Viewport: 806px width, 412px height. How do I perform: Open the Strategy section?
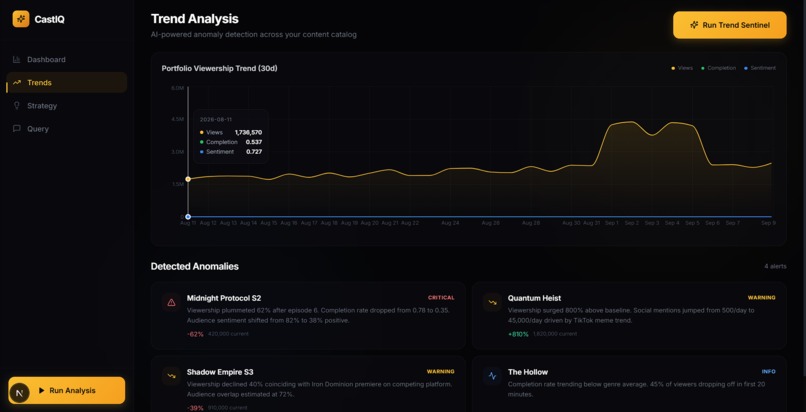pyautogui.click(x=67, y=106)
